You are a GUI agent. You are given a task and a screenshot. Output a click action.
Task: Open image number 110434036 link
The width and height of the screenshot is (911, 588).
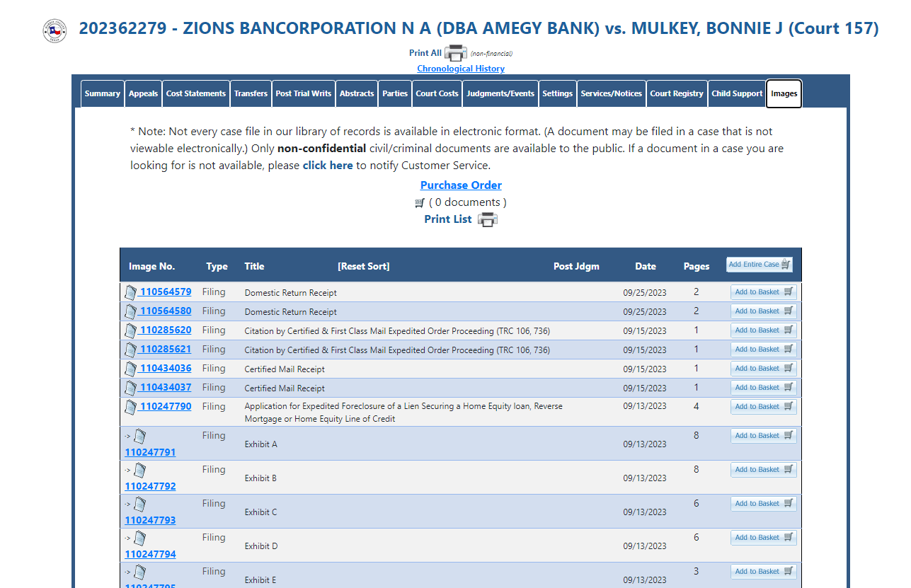(x=166, y=368)
